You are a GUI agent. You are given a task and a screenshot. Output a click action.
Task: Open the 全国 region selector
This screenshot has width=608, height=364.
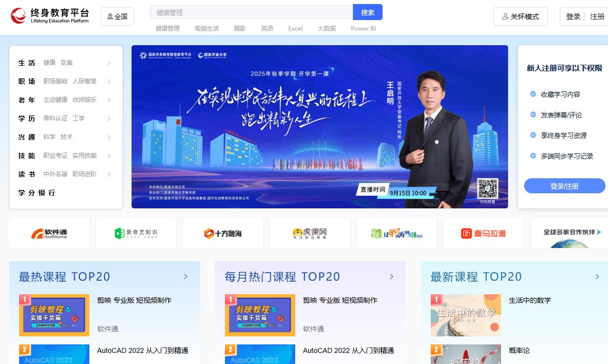117,17
